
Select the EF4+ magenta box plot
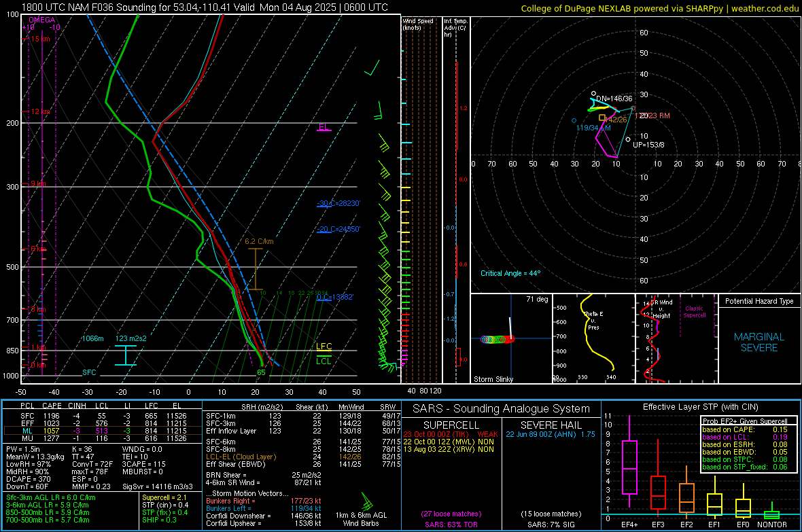point(629,462)
